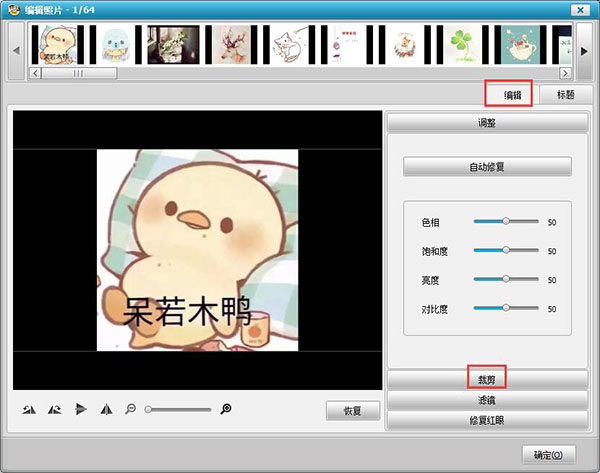Image resolution: width=600 pixels, height=473 pixels.
Task: Rotate the photo left with the rotate icon
Action: [29, 410]
